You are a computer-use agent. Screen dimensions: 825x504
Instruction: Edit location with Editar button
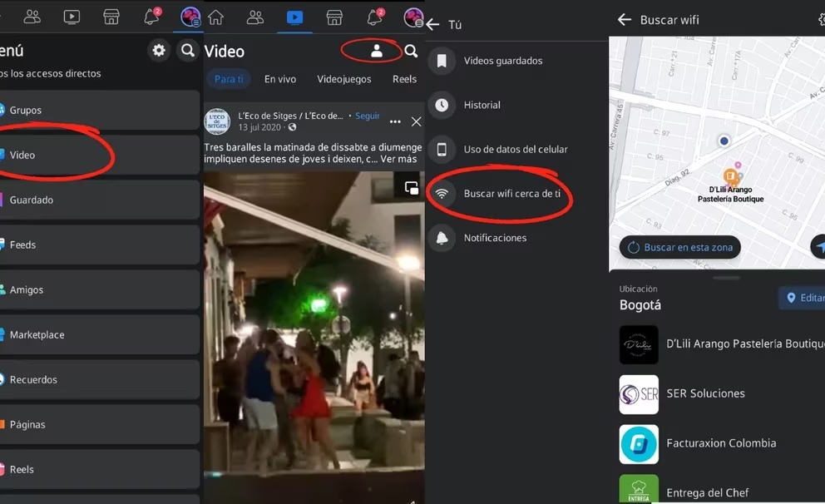tap(802, 298)
